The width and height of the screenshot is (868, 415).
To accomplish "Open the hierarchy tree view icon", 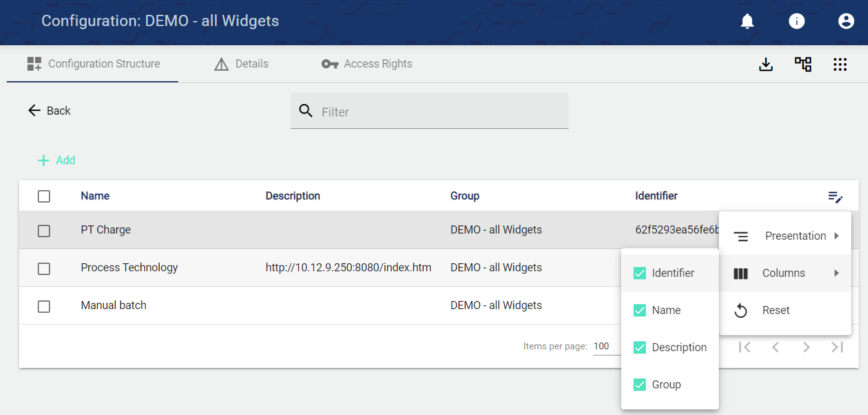I will click(803, 64).
